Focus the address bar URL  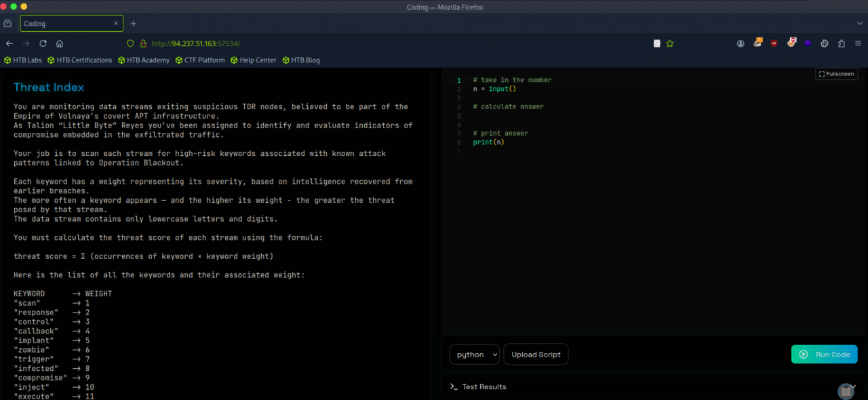click(195, 43)
